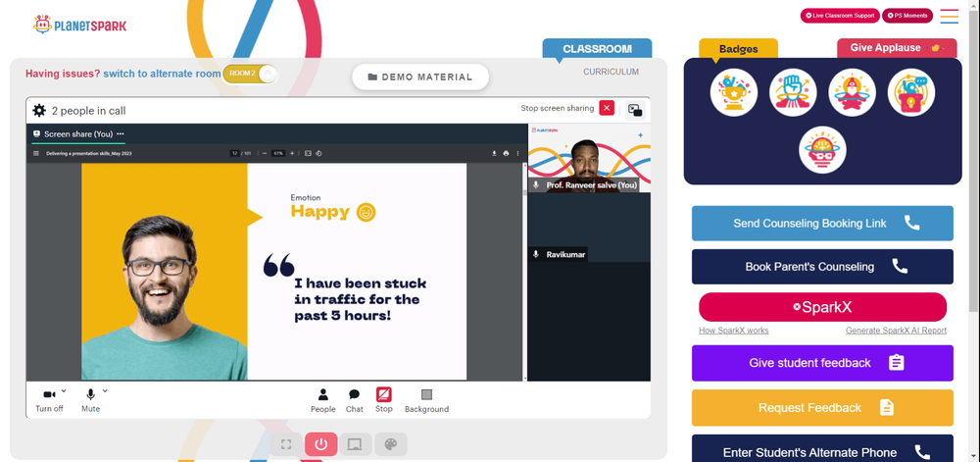Open How SparkX works link
The width and height of the screenshot is (980, 462).
tap(734, 331)
